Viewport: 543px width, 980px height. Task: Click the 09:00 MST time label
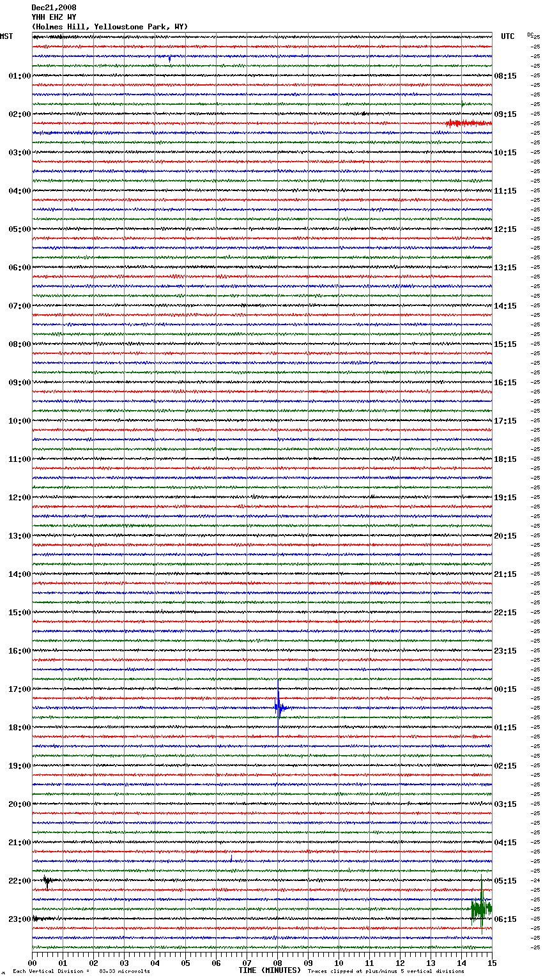[x=20, y=383]
